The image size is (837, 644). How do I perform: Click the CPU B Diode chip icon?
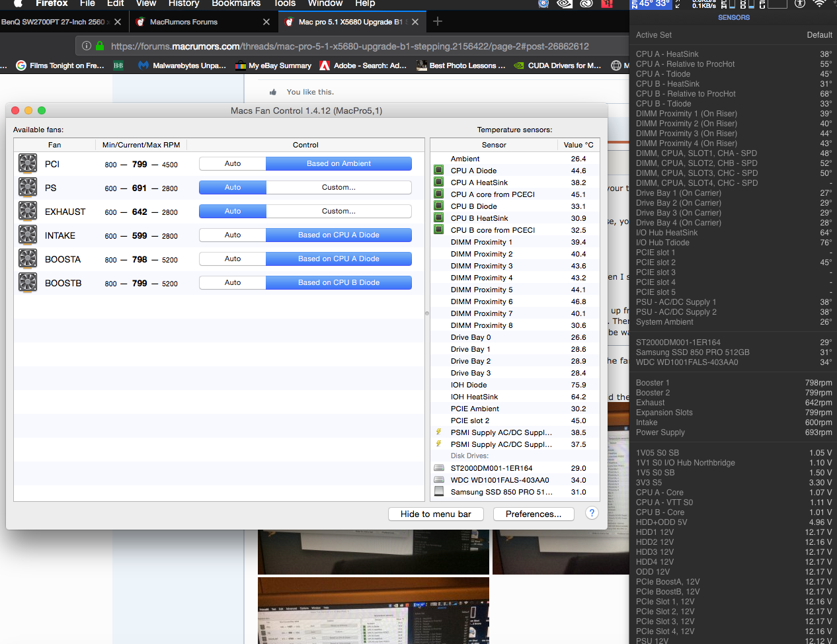(438, 206)
